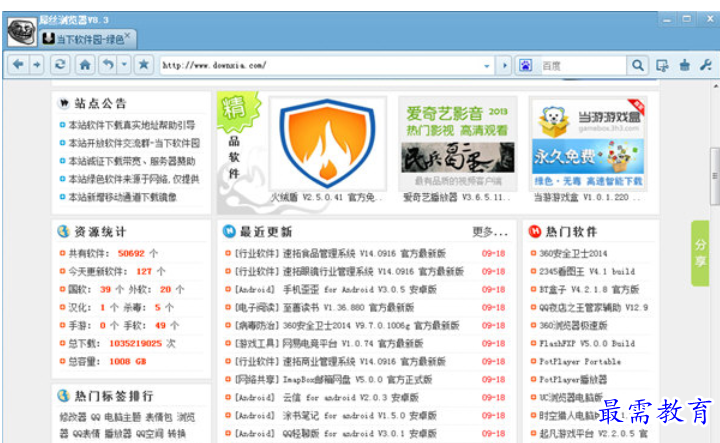Image resolution: width=720 pixels, height=443 pixels.
Task: Click the troll face avatar icon
Action: [22, 32]
